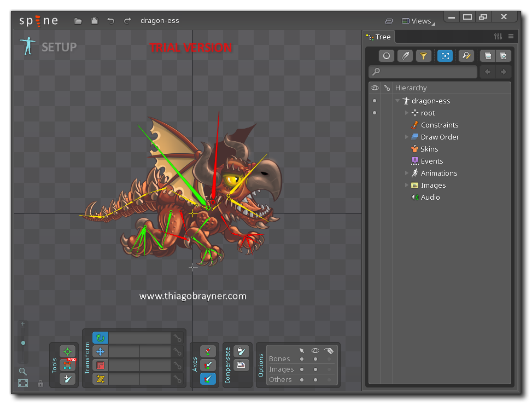Expand the Draw Order node
The height and width of the screenshot is (405, 532).
(406, 137)
